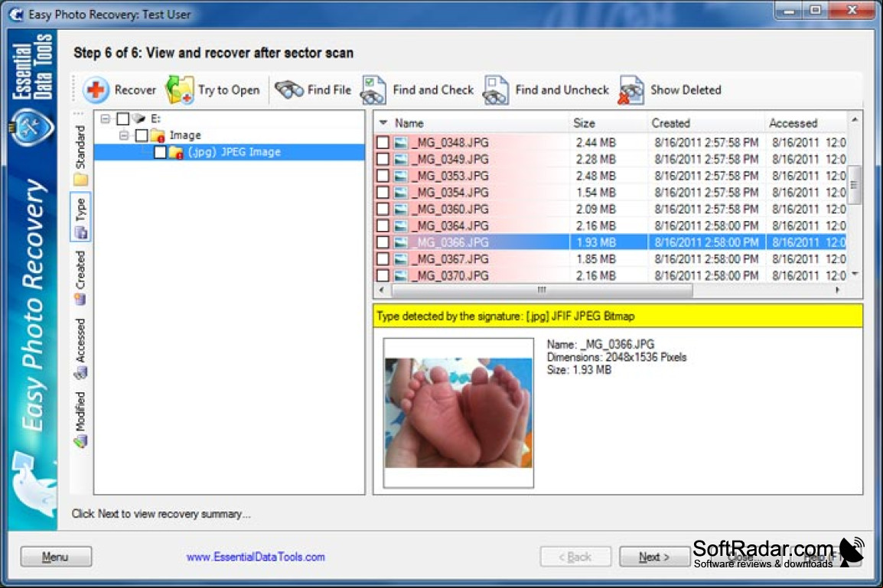This screenshot has width=883, height=588.
Task: Click the file icon of _MG_0348.JPG
Action: [x=400, y=143]
